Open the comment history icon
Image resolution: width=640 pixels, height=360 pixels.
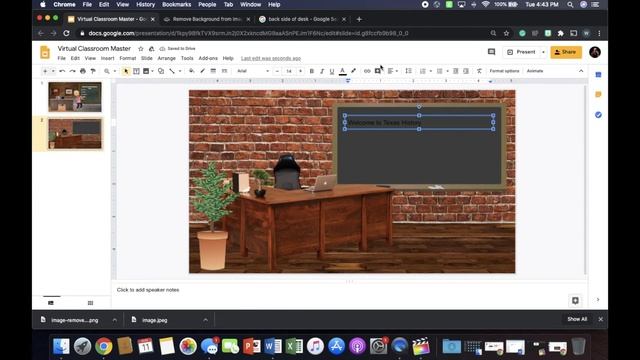pyautogui.click(x=491, y=52)
